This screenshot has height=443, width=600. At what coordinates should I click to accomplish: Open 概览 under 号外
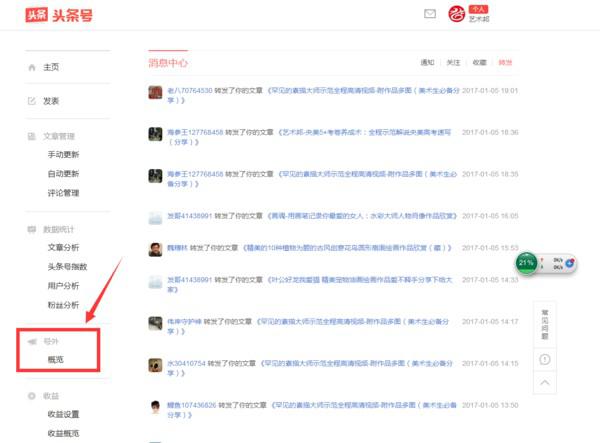click(x=57, y=359)
